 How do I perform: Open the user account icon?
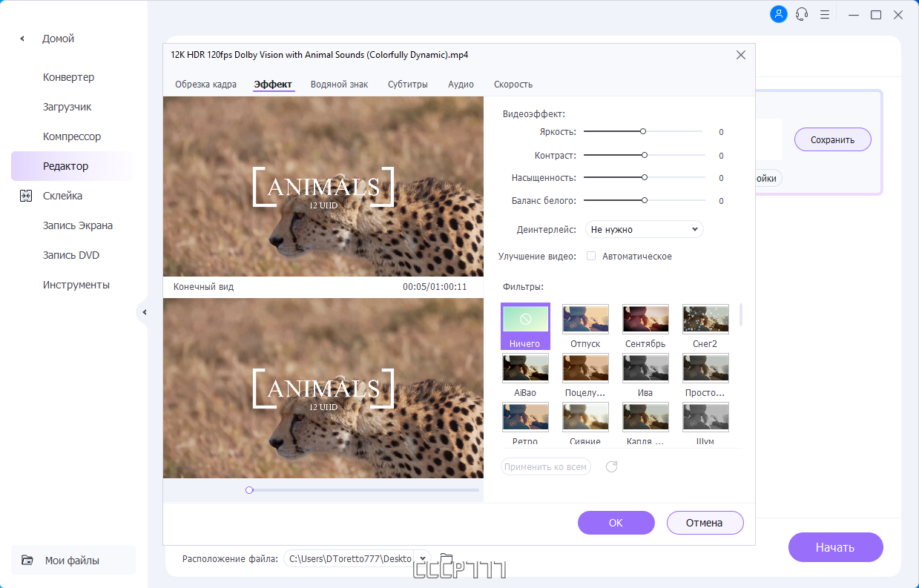pos(778,14)
